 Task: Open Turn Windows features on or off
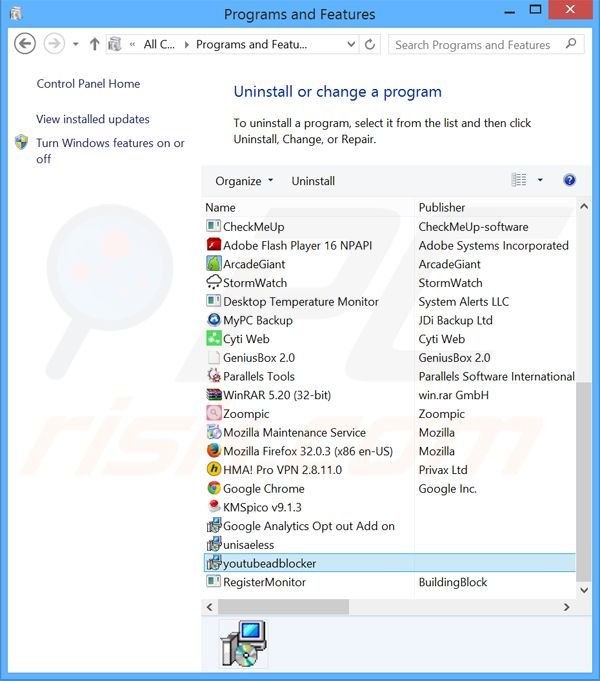coord(110,151)
